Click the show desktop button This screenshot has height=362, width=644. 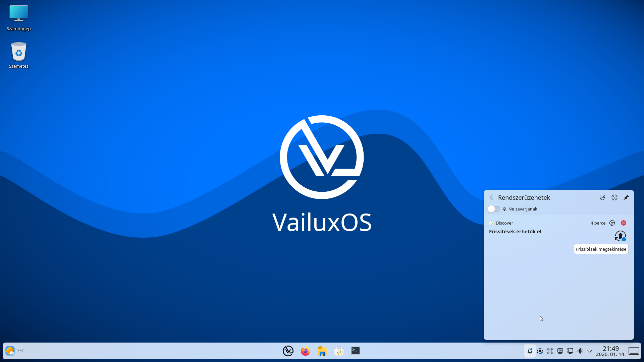pos(634,351)
